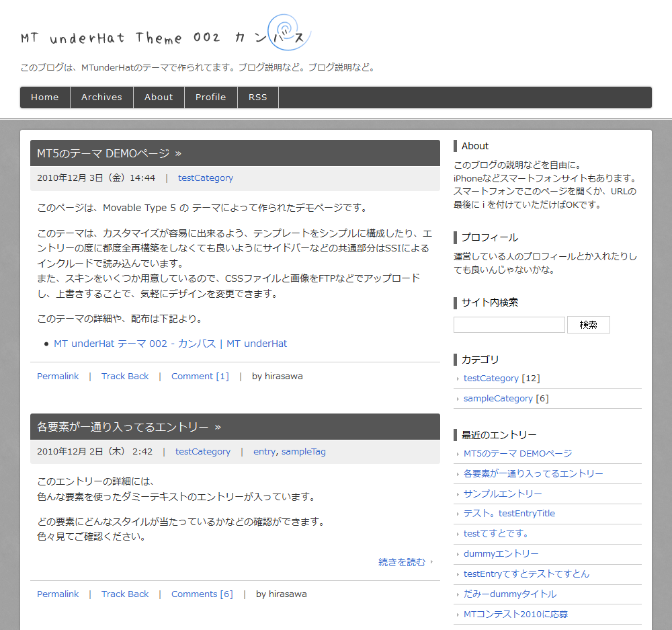The width and height of the screenshot is (672, 630).
Task: Click the date 2010年12月 3日（金）14:44
Action: click(96, 178)
